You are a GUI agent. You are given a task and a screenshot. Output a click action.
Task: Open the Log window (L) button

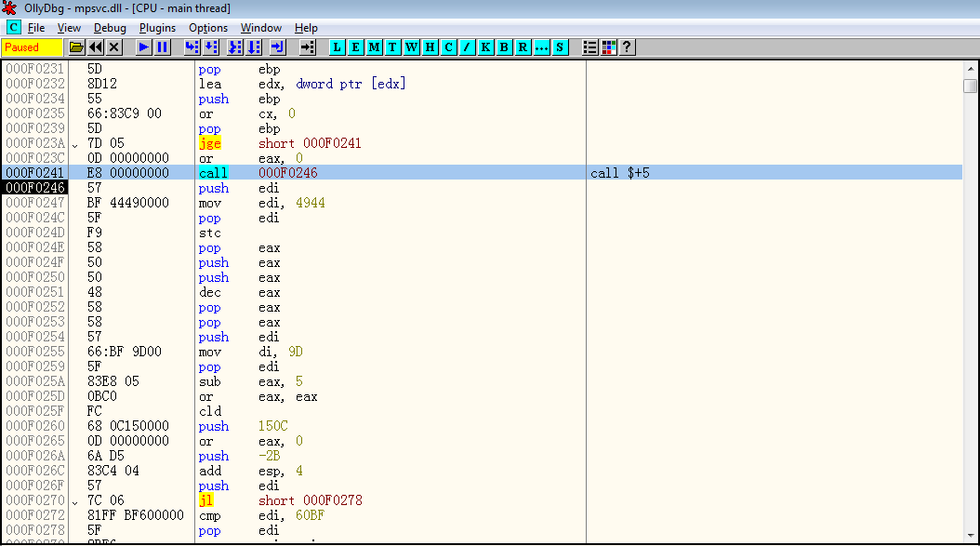pos(337,47)
